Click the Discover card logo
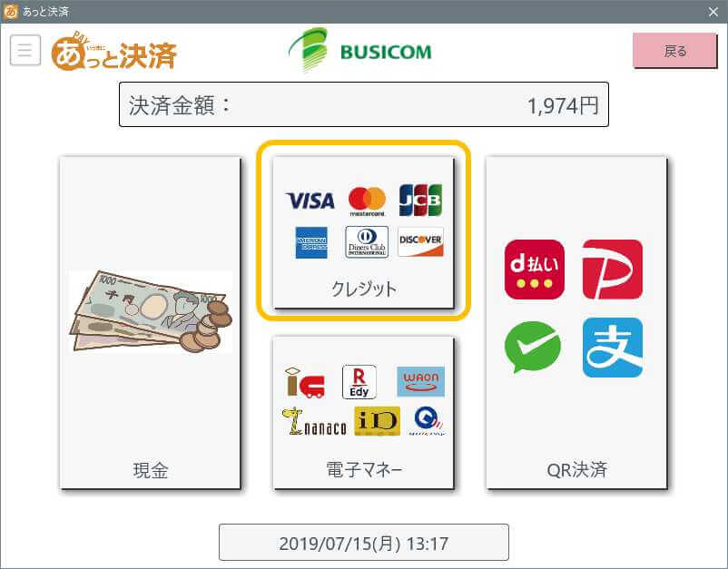This screenshot has height=569, width=728. [x=420, y=241]
